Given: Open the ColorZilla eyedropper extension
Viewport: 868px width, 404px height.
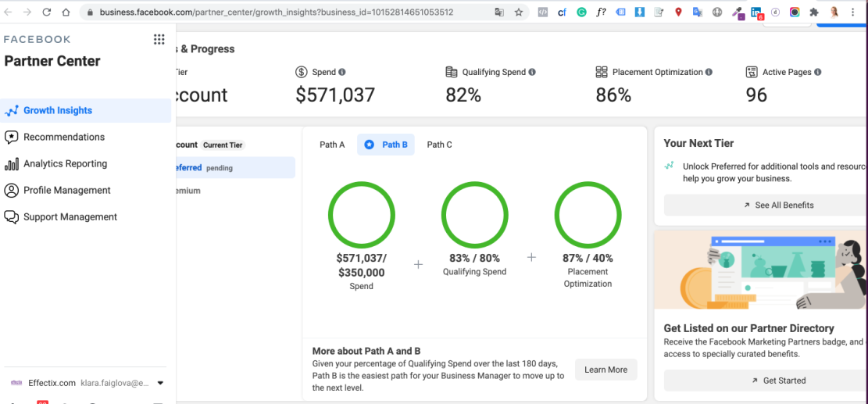Looking at the screenshot, I should click(737, 13).
